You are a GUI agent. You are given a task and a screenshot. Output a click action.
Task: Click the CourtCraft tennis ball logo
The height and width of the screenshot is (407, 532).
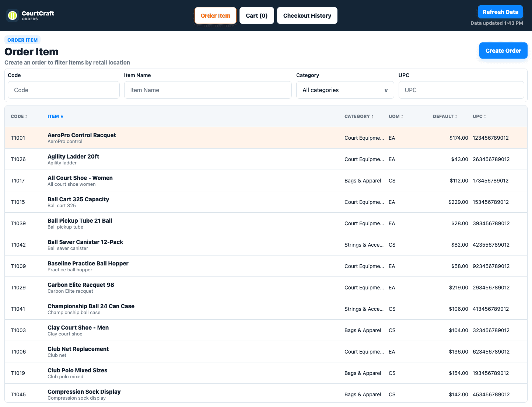(13, 15)
